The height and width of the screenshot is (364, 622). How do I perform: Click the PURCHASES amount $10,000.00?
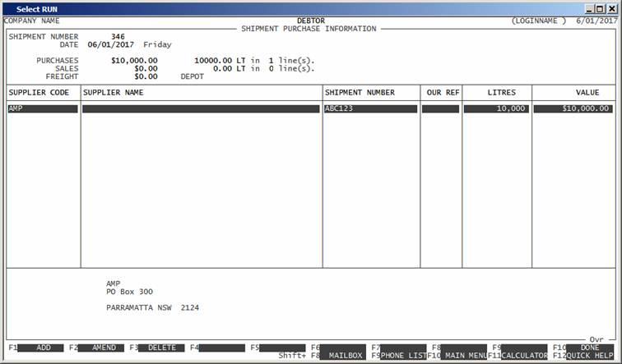click(134, 61)
